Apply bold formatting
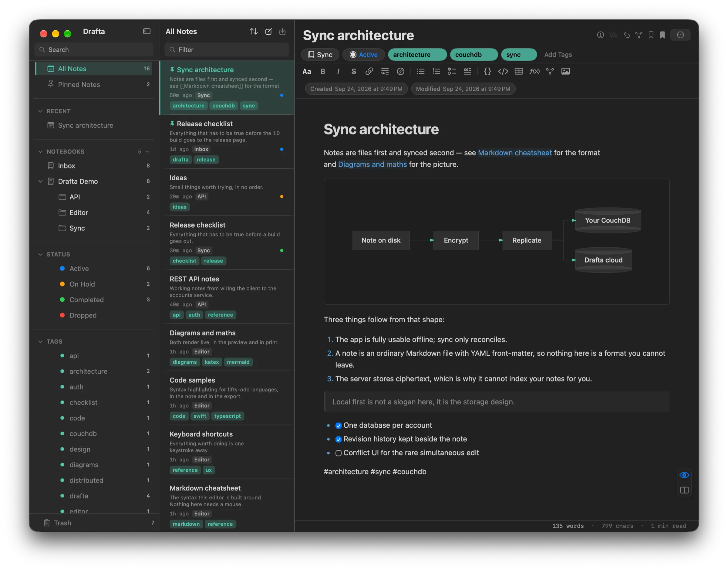728x570 pixels. [322, 71]
